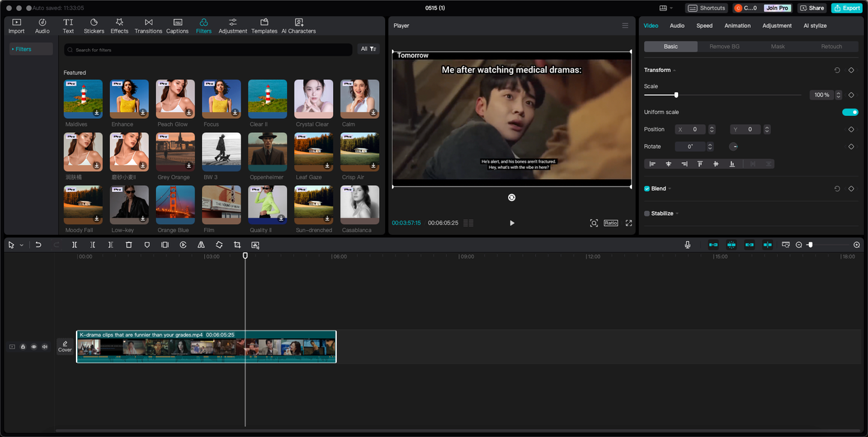Open the Import media tab
The image size is (868, 437).
[16, 26]
